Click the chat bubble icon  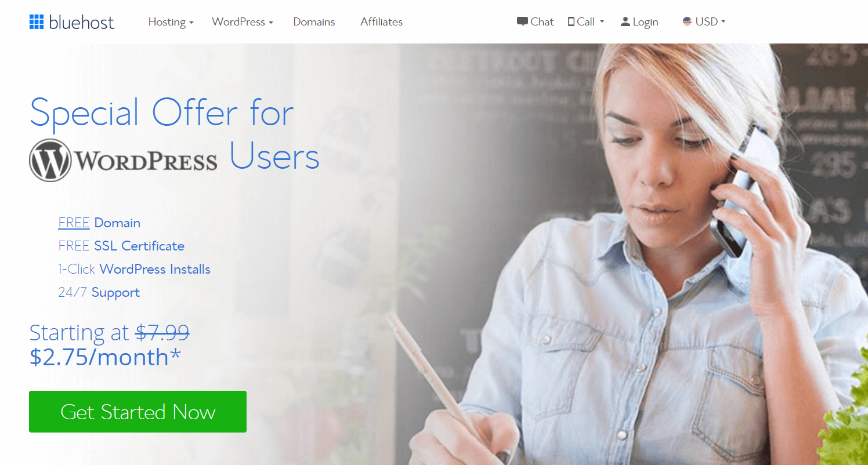pos(522,21)
